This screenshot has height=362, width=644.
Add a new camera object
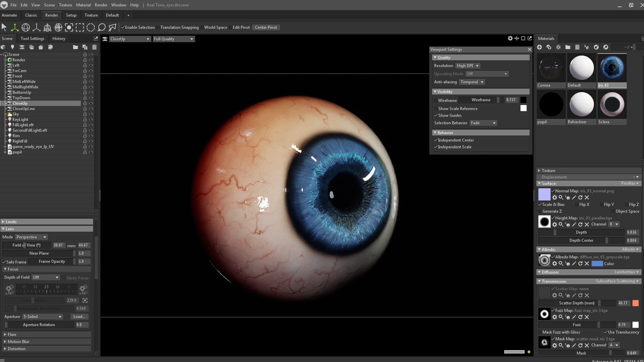coord(22,47)
